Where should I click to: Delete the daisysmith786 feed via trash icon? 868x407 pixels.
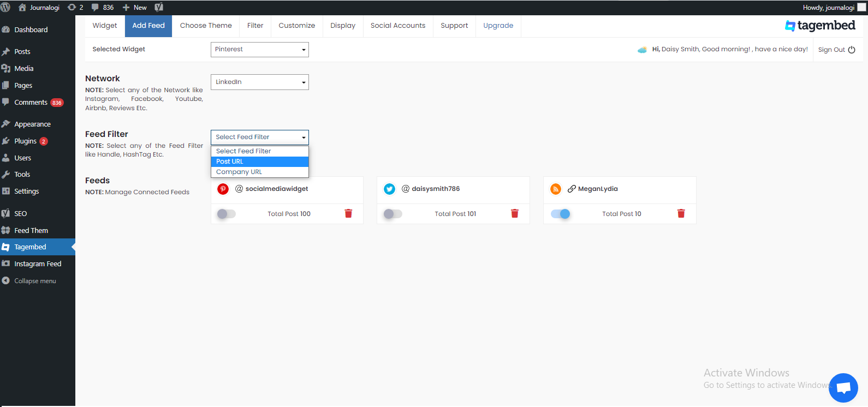(x=514, y=213)
